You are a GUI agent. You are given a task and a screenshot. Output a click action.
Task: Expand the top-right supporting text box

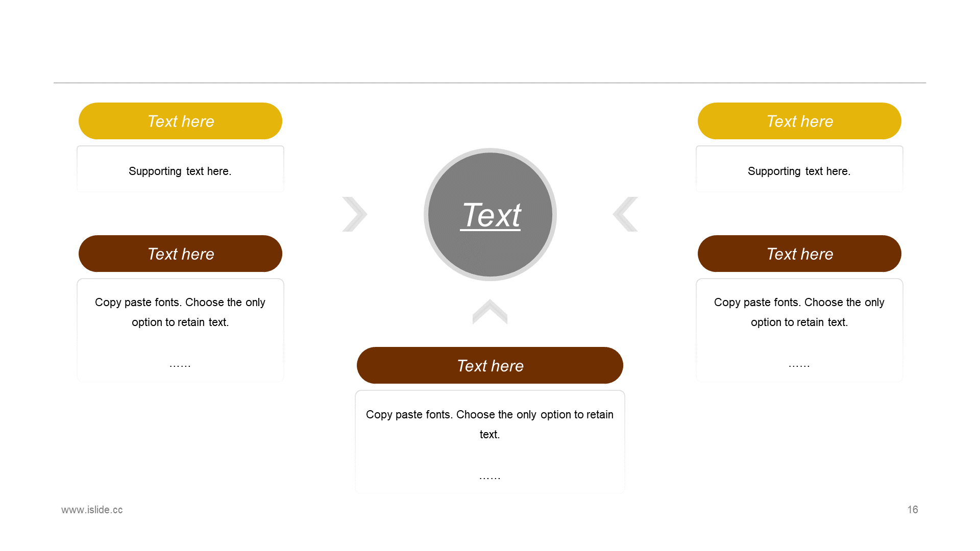(x=799, y=170)
